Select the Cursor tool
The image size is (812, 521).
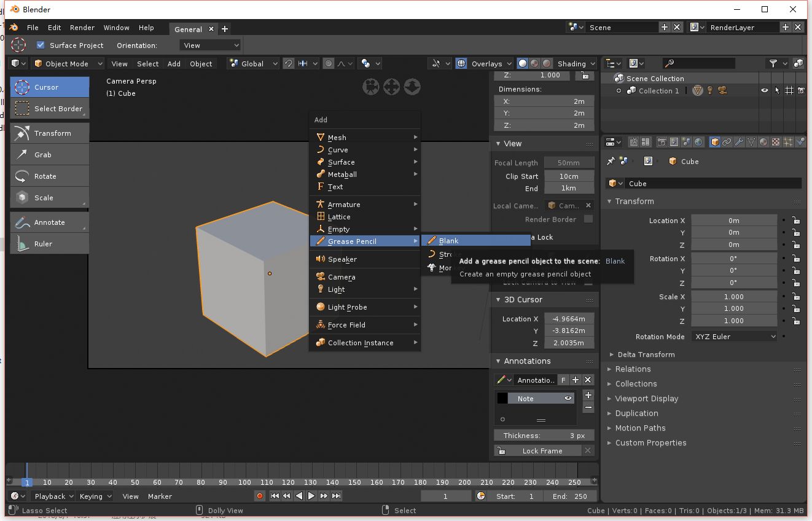(49, 87)
